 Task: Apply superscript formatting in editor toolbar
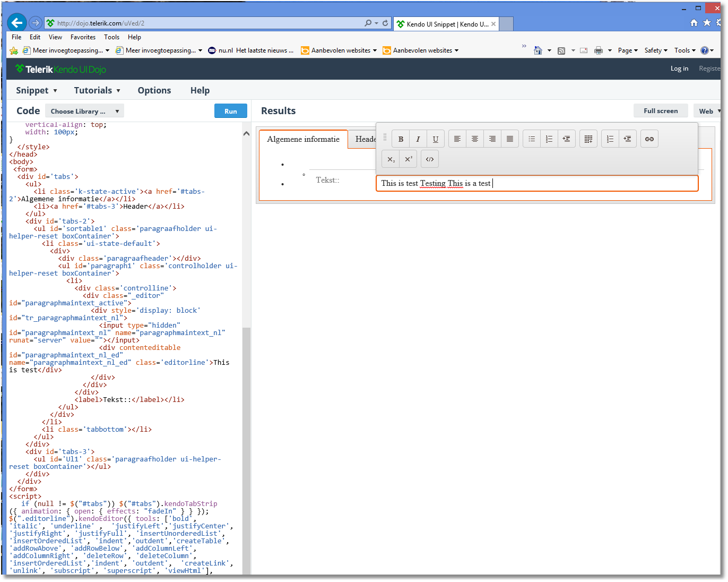click(x=408, y=159)
